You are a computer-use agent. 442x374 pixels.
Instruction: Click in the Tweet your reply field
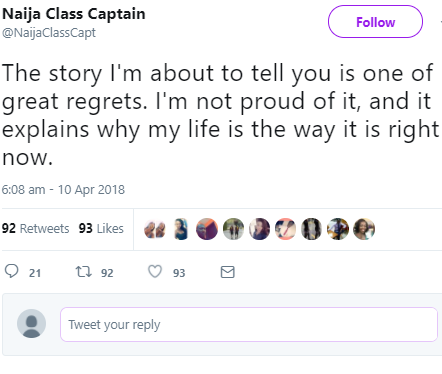coord(249,324)
